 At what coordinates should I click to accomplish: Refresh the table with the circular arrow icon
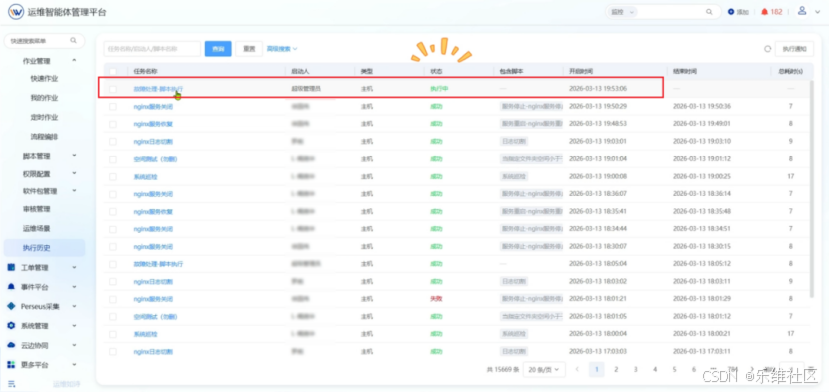pyautogui.click(x=767, y=49)
